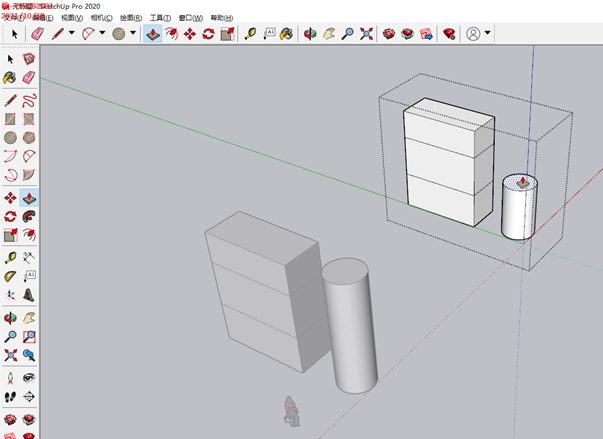Activate the Polygon tool
Viewport: 603px width, 439px height.
click(29, 137)
